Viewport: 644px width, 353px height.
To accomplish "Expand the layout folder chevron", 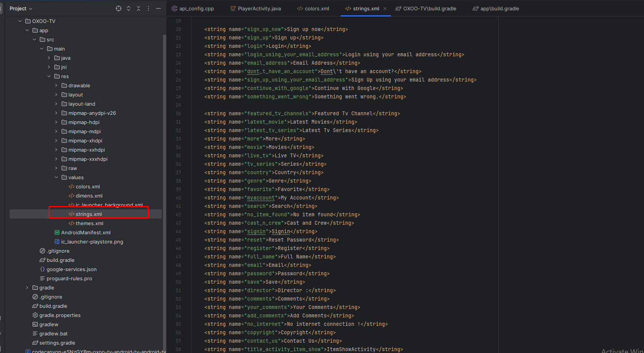I will point(56,95).
